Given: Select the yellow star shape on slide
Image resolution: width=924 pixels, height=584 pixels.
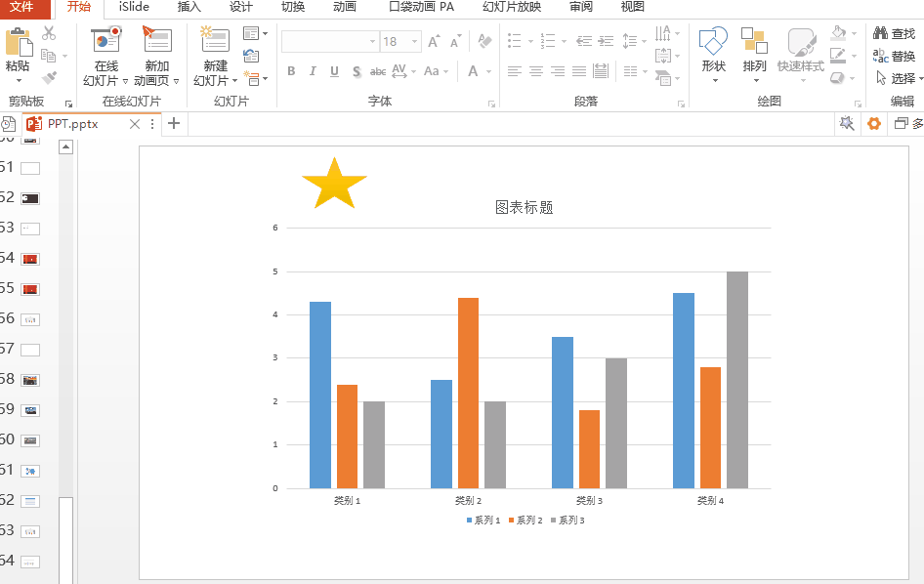Looking at the screenshot, I should 334,184.
